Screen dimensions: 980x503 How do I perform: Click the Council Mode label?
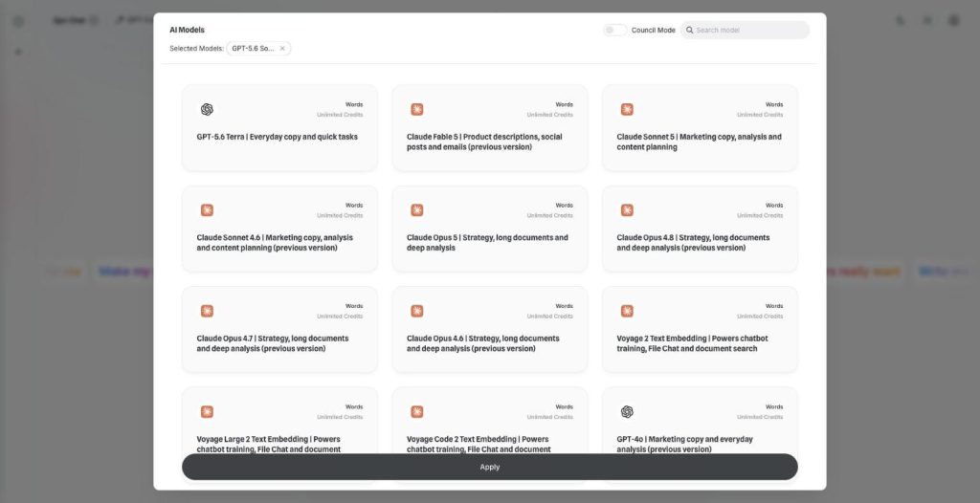(x=653, y=30)
